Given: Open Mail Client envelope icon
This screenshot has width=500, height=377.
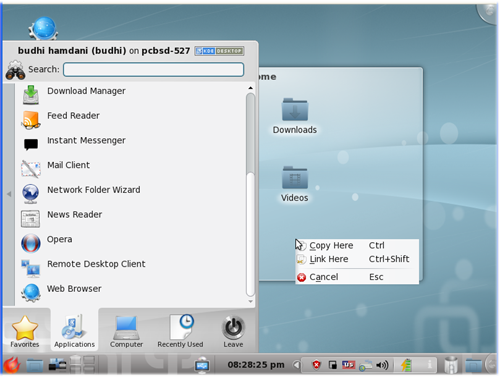Looking at the screenshot, I should click(x=31, y=168).
